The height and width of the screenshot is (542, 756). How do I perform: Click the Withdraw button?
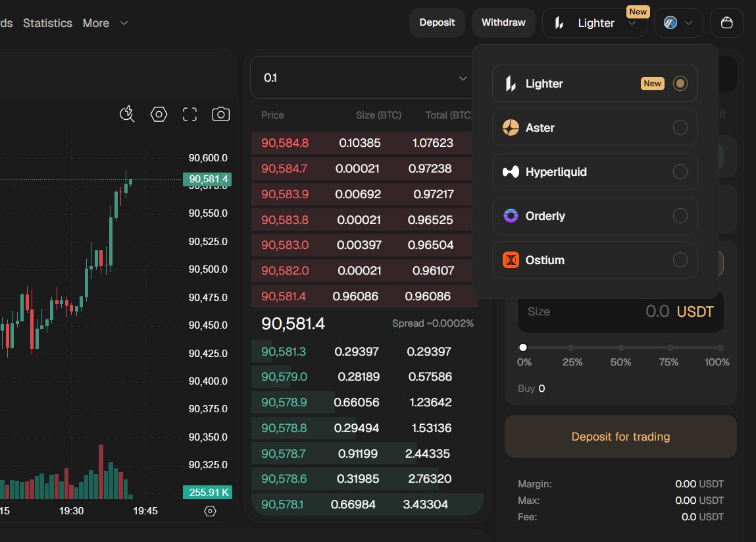[503, 22]
